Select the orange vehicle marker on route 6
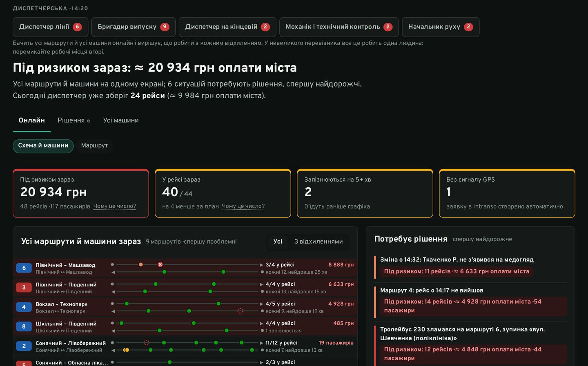The image size is (588, 366). (x=141, y=264)
